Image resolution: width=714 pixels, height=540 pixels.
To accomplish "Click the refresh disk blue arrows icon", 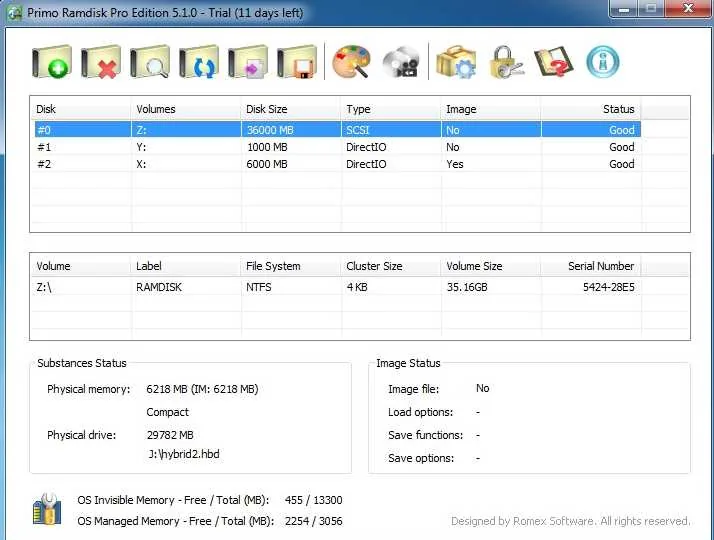I will pyautogui.click(x=199, y=61).
